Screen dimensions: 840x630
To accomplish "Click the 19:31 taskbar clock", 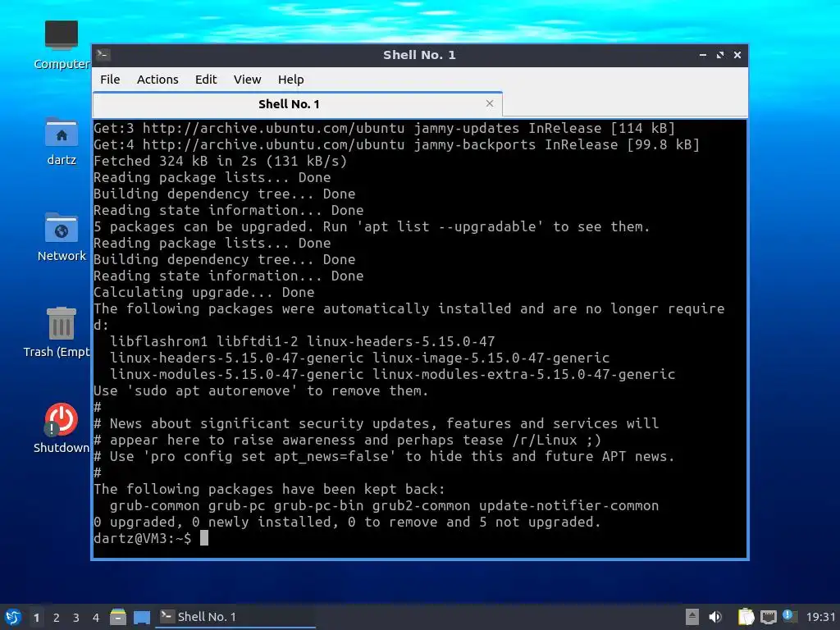I will [x=820, y=617].
